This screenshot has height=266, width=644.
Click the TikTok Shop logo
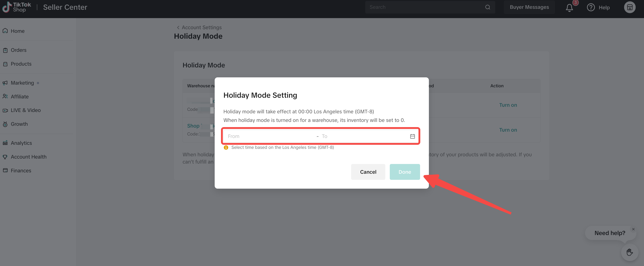17,7
